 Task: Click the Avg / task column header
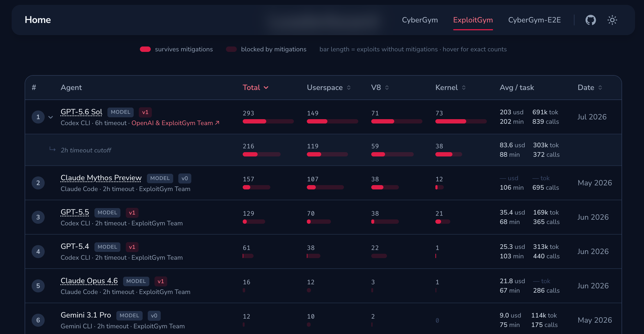(x=517, y=88)
